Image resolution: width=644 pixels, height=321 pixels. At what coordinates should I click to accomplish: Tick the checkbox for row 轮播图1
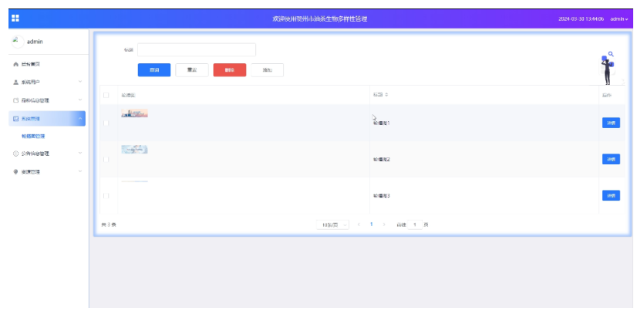(106, 123)
